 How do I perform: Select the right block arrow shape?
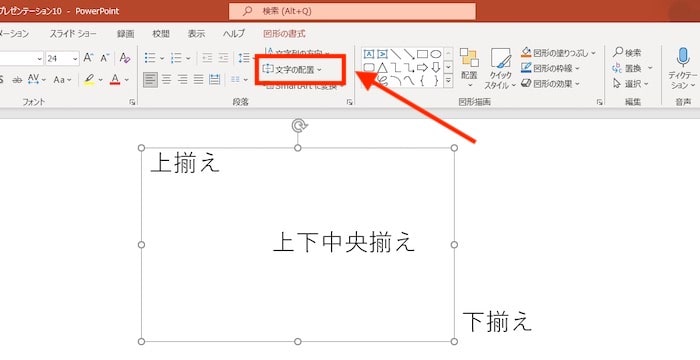(422, 68)
